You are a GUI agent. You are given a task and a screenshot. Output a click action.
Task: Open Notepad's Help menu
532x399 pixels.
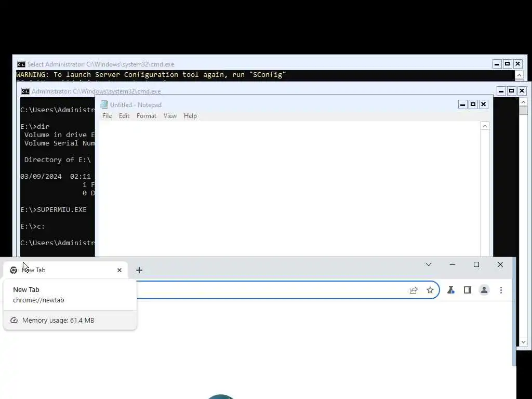[190, 116]
